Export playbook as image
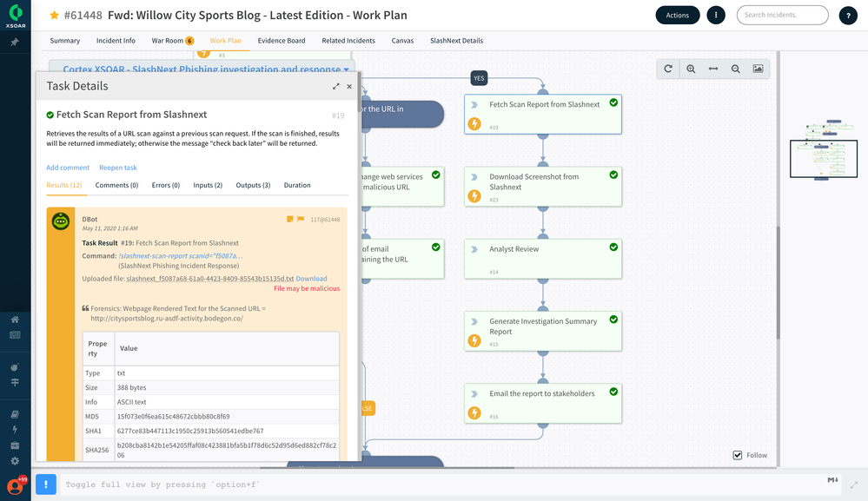 point(758,69)
